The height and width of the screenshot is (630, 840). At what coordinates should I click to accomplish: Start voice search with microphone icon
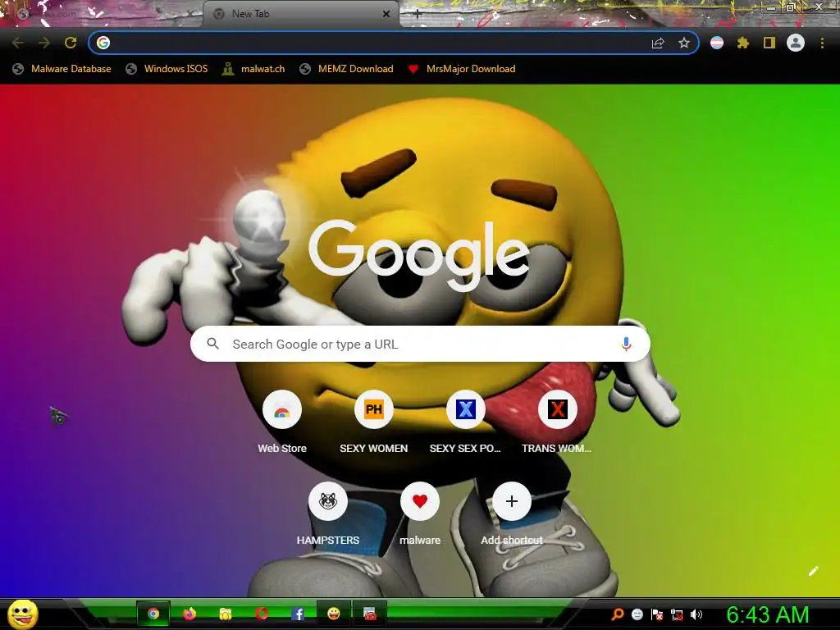pos(626,344)
